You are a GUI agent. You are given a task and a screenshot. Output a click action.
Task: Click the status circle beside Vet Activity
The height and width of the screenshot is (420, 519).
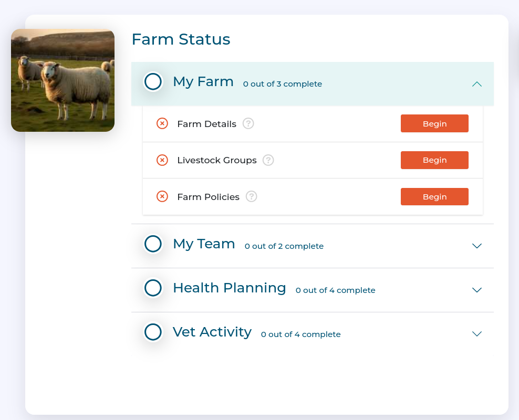153,332
